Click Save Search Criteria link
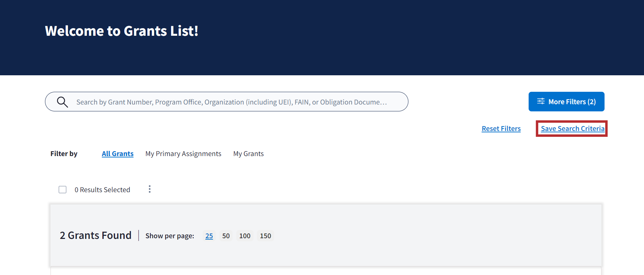This screenshot has height=275, width=644. pos(572,129)
